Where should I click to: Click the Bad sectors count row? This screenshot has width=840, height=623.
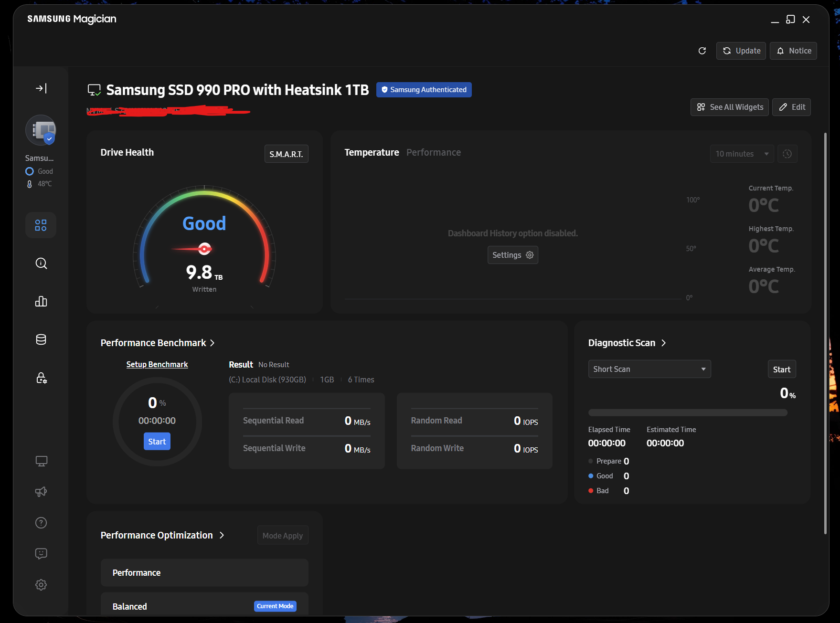pyautogui.click(x=609, y=491)
